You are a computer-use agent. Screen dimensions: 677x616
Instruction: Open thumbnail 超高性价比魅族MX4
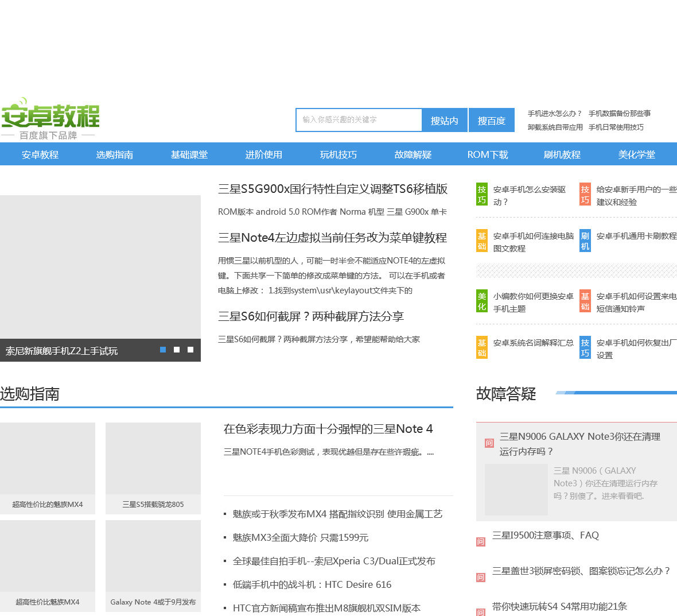[48, 566]
